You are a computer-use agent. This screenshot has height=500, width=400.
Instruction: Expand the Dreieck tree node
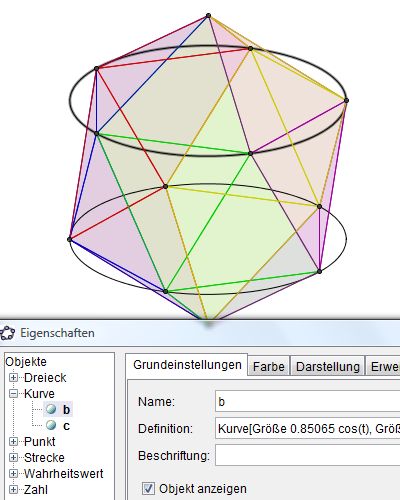(13, 378)
